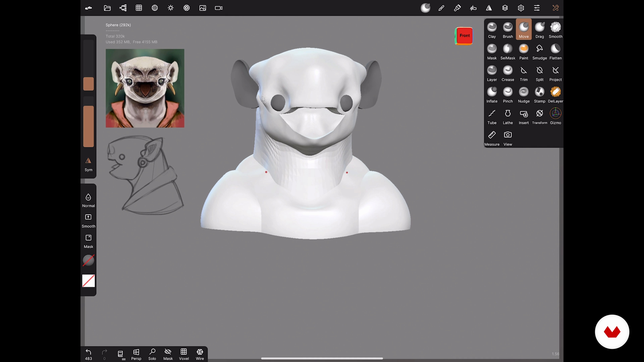Select the Brush tool

[x=508, y=30]
